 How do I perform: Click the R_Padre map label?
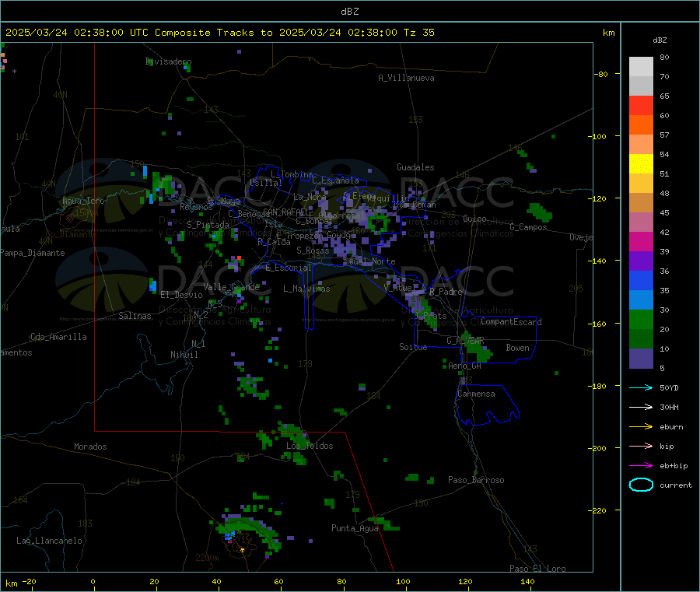click(446, 292)
